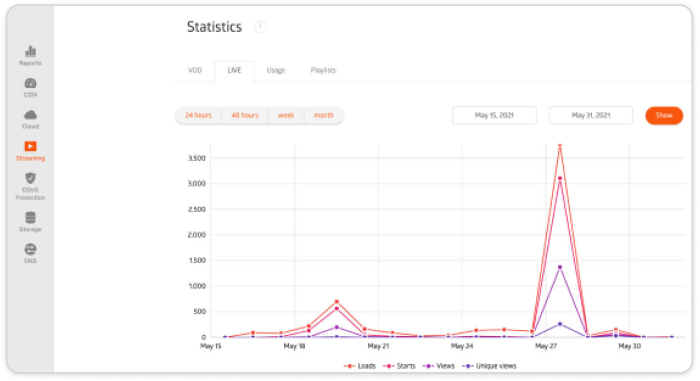Open the CDN speedometer icon

tap(30, 83)
